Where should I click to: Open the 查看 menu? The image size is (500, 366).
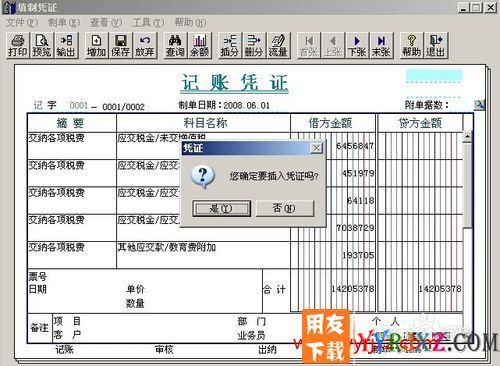106,23
